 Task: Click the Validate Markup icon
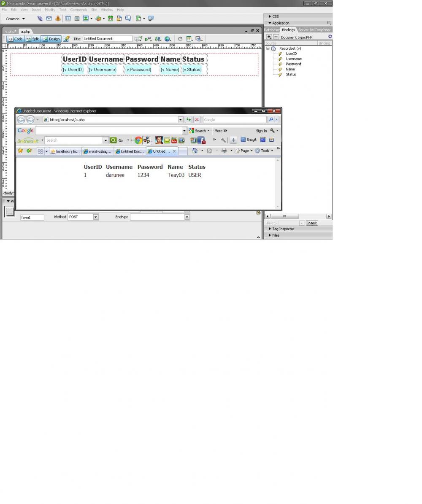[148, 39]
